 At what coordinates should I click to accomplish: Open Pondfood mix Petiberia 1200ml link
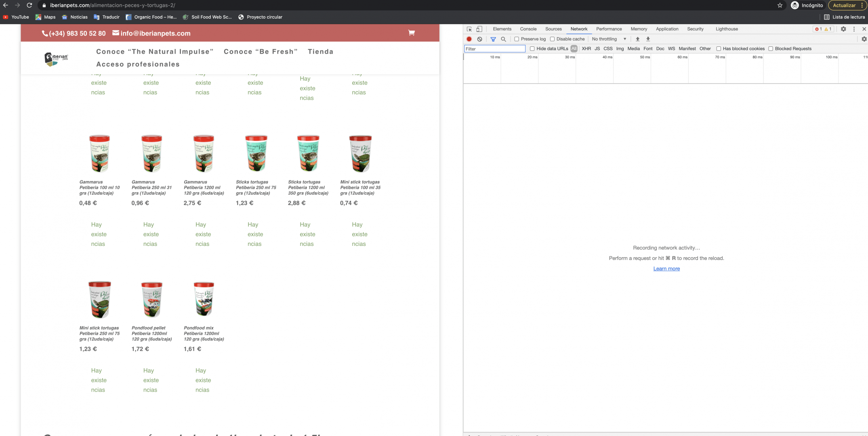(x=204, y=333)
